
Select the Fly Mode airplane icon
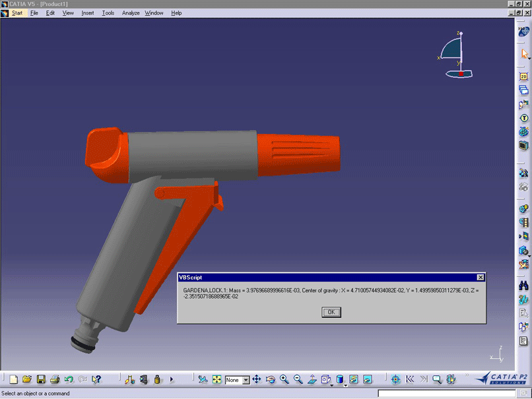(203, 379)
